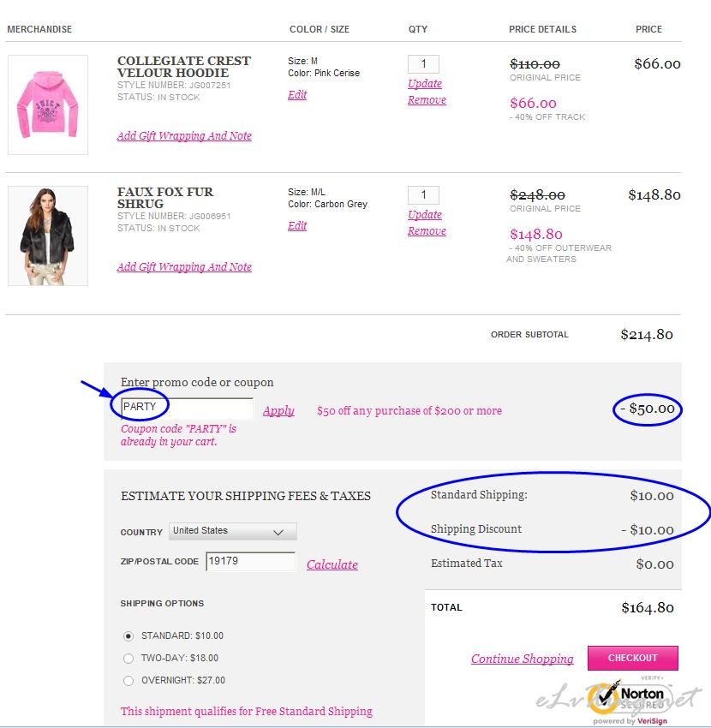Click Calculate for shipping and taxes

tap(332, 564)
